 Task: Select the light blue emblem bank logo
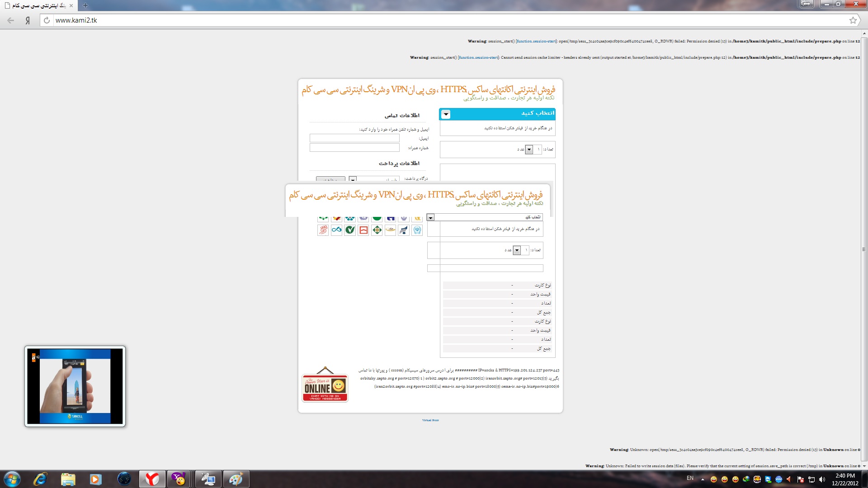pos(417,230)
